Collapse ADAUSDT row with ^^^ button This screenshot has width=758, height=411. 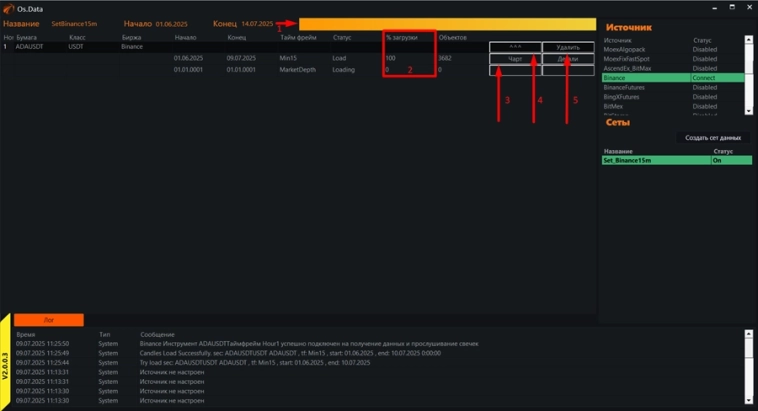pyautogui.click(x=515, y=47)
